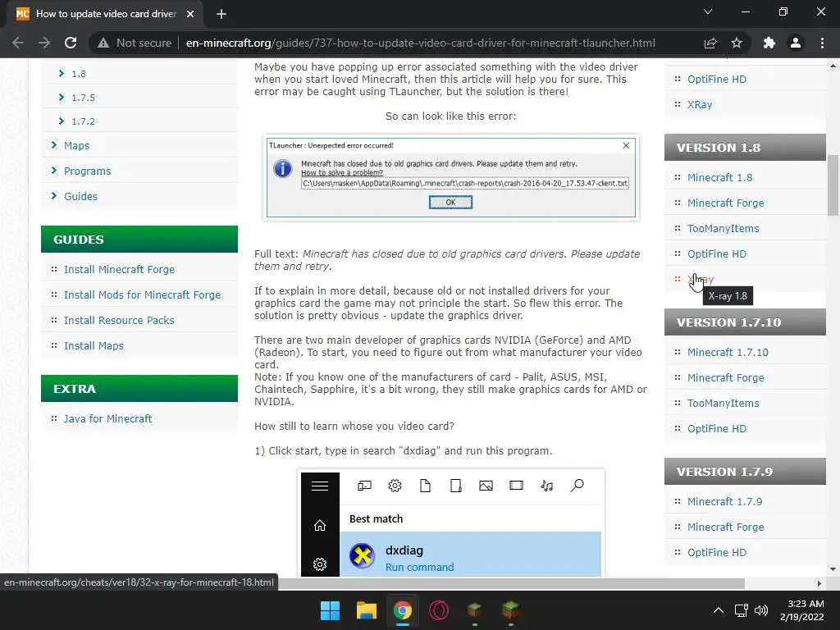The width and height of the screenshot is (840, 630).
Task: Expand the 1.7.2 category in sidebar
Action: click(83, 121)
